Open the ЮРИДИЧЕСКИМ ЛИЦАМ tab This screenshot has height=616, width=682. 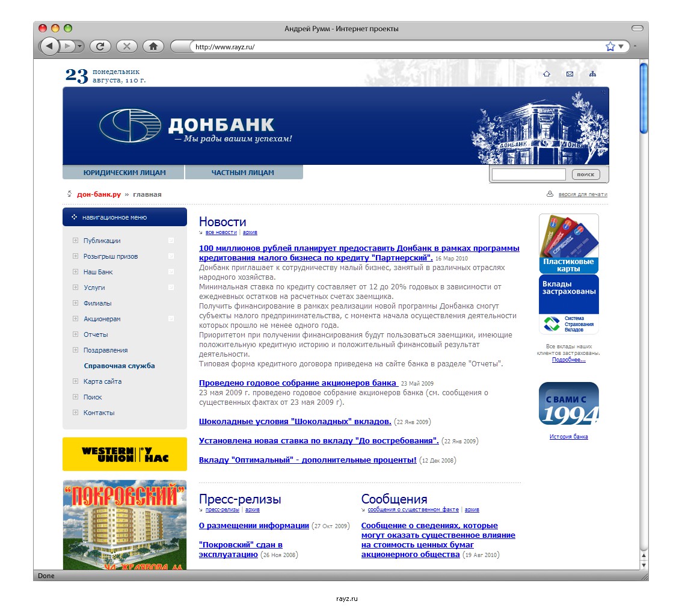[x=124, y=173]
